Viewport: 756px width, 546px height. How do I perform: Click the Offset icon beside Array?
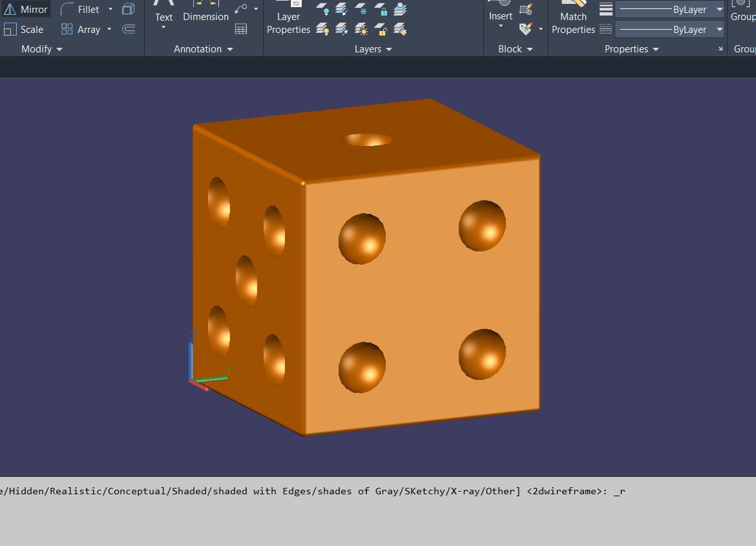[129, 29]
